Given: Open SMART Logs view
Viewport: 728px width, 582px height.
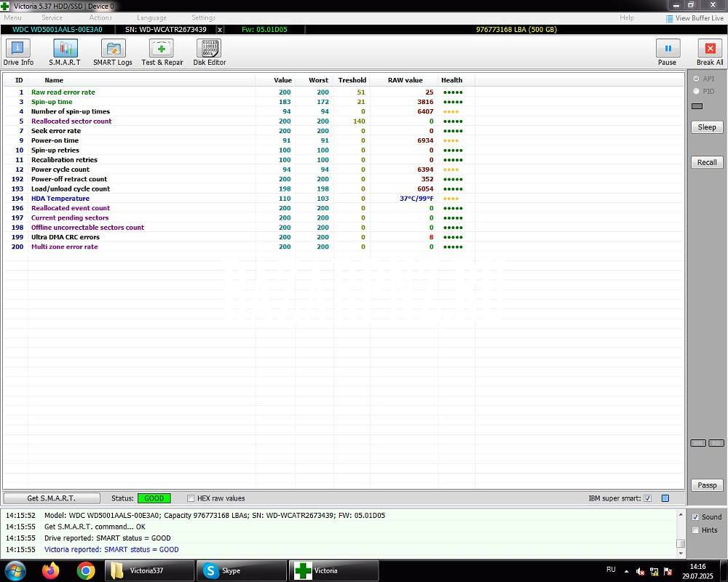Looking at the screenshot, I should click(x=113, y=52).
